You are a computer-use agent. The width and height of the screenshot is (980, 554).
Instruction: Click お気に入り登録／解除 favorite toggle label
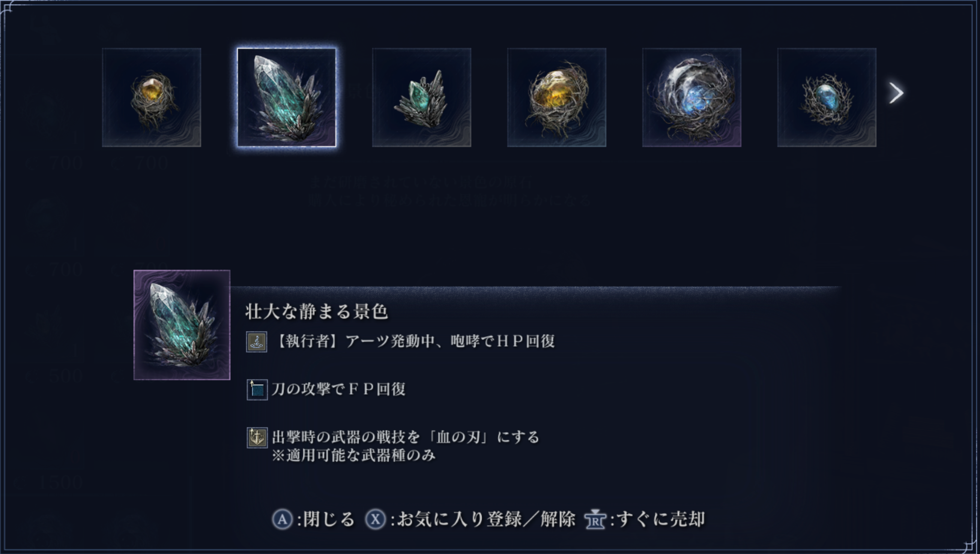(486, 520)
